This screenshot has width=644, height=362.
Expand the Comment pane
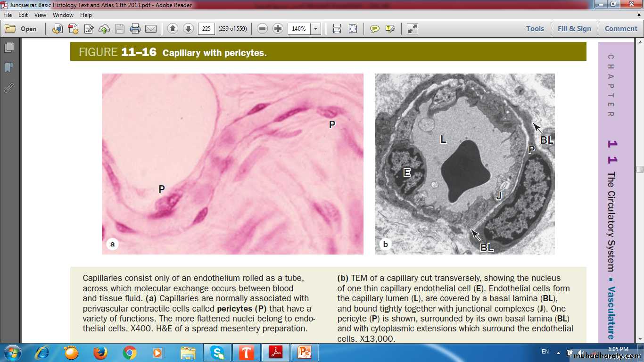coord(621,29)
